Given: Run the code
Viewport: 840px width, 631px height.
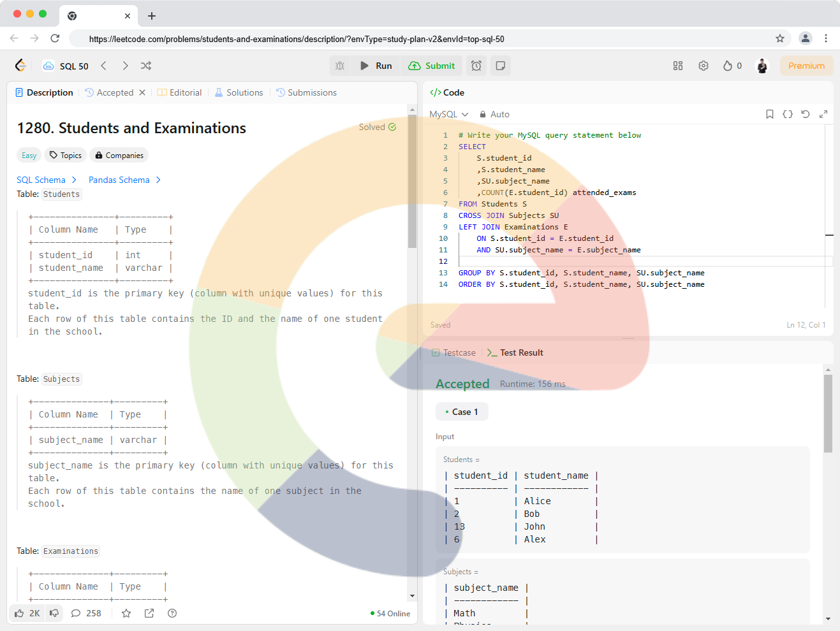Looking at the screenshot, I should 376,66.
